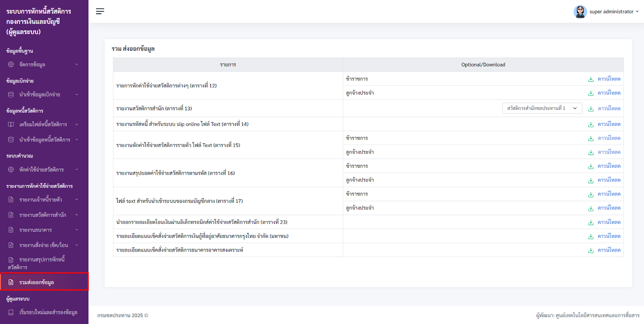Click ดาวน์โหลด link for ธนาคารอาคารสงเคราะห์ row
This screenshot has width=644, height=324.
(x=609, y=250)
